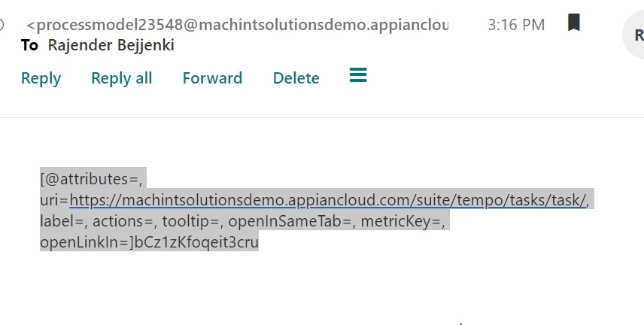Choose Reply all for this message

122,78
